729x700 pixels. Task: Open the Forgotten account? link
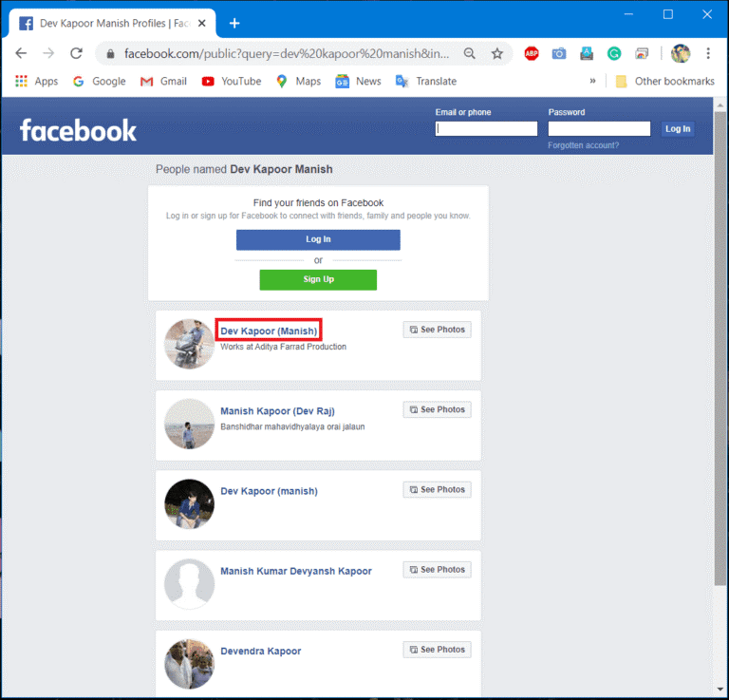pos(583,145)
